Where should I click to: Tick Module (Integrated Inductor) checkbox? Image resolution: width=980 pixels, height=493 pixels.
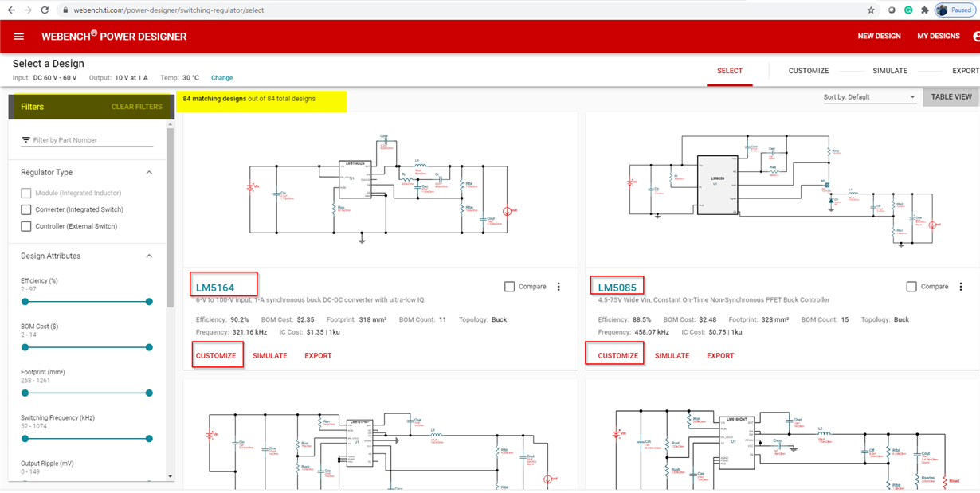(x=26, y=193)
